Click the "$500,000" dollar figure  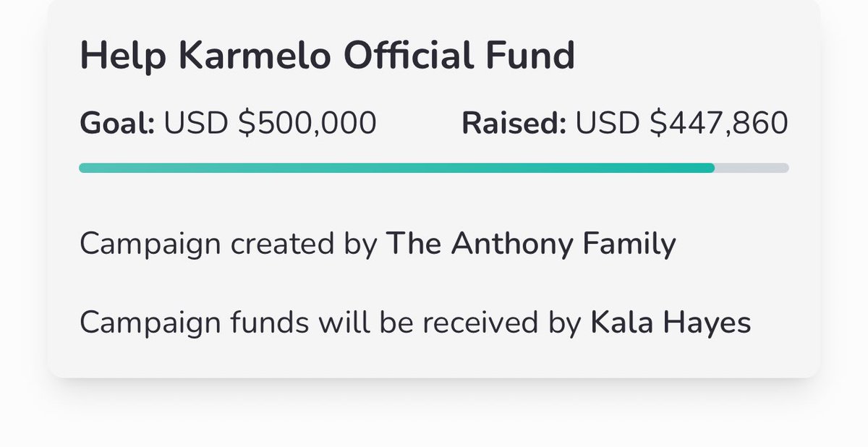point(307,124)
